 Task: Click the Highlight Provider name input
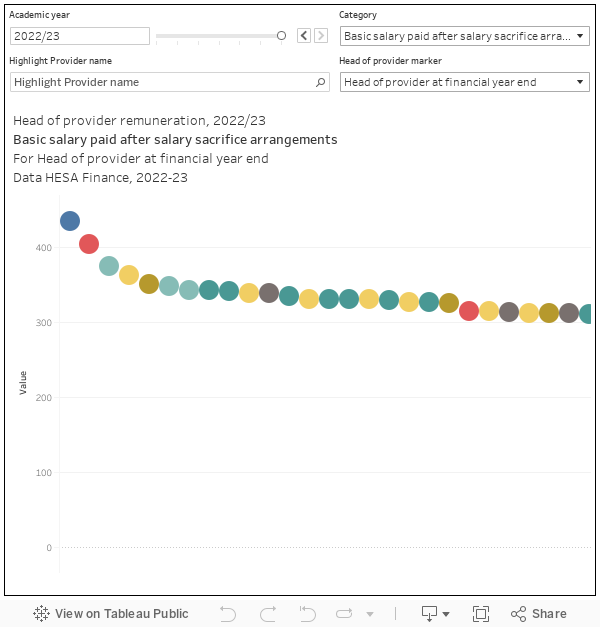tap(160, 82)
